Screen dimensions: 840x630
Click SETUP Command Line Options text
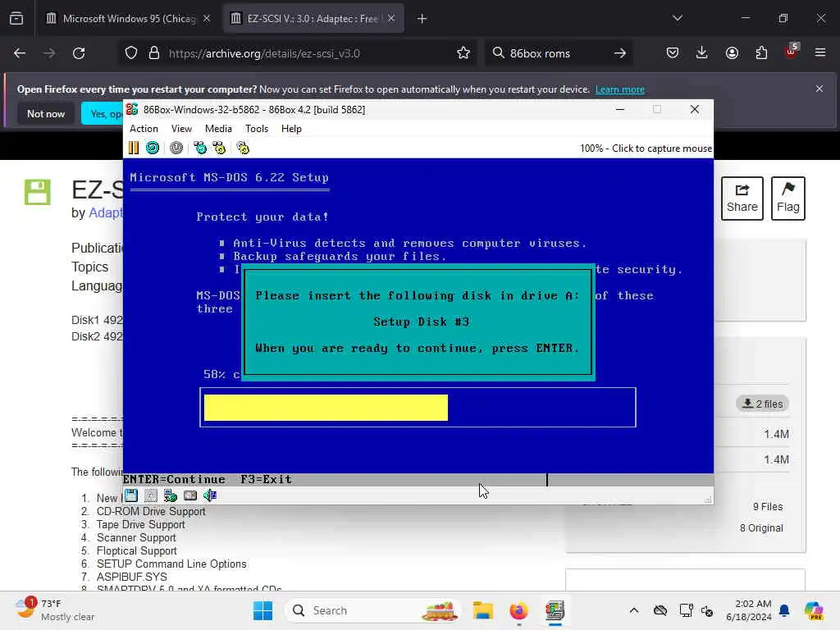point(171,564)
